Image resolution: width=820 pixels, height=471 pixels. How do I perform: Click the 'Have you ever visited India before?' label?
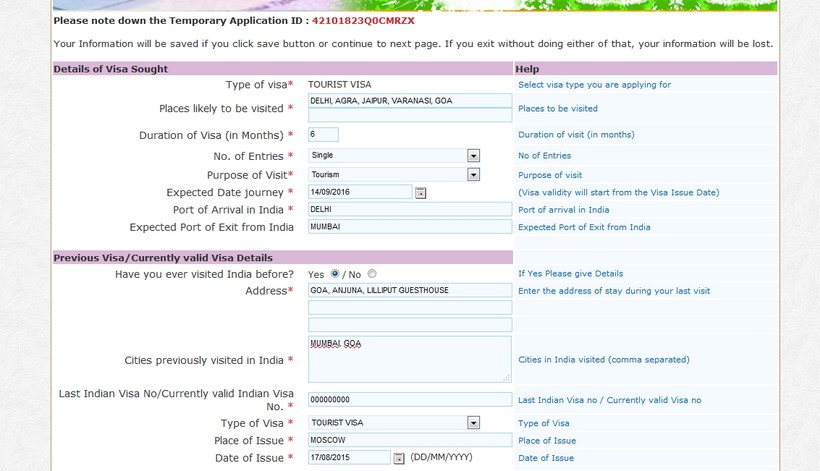(x=204, y=274)
